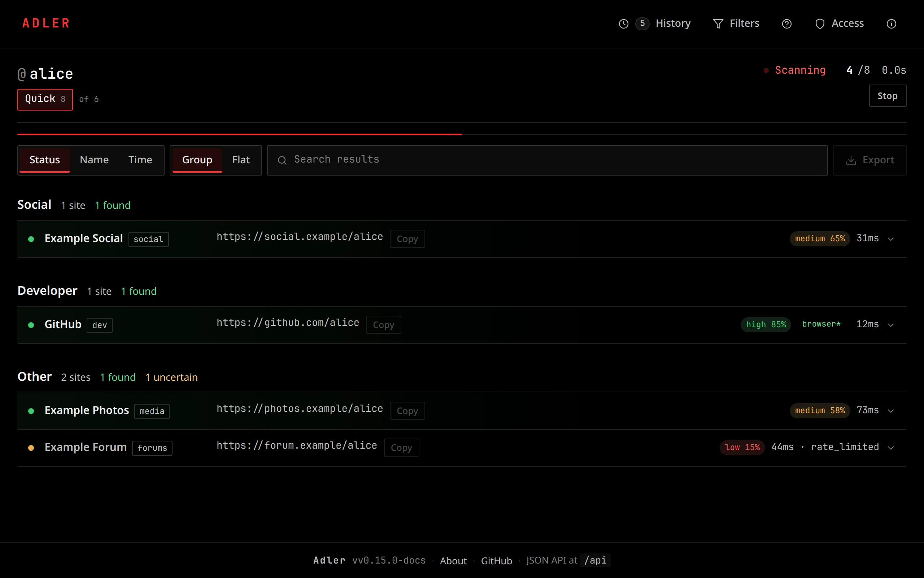The image size is (924, 578).
Task: Click the Developer group heading
Action: (x=47, y=291)
